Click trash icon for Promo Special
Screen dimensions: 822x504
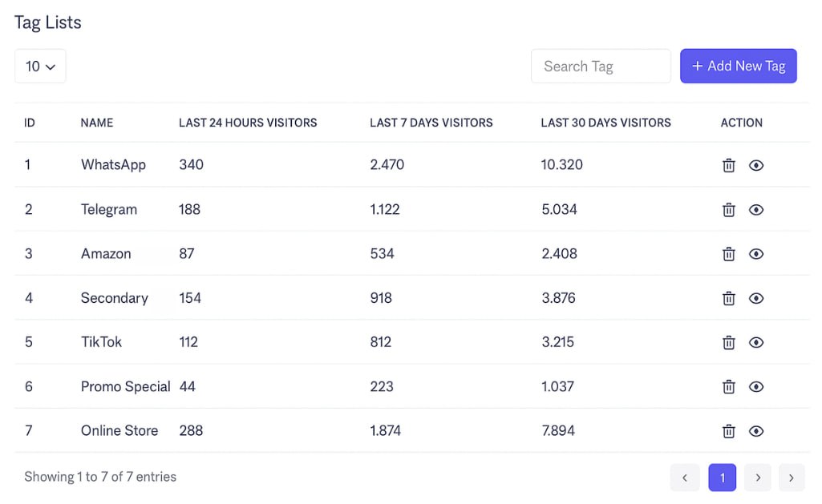tap(728, 386)
